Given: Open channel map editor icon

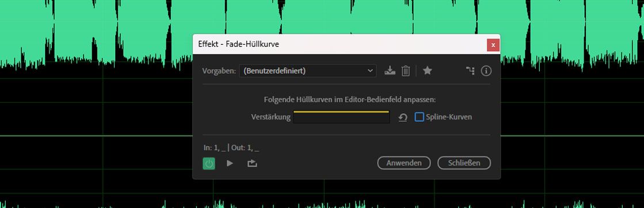Looking at the screenshot, I should point(470,71).
